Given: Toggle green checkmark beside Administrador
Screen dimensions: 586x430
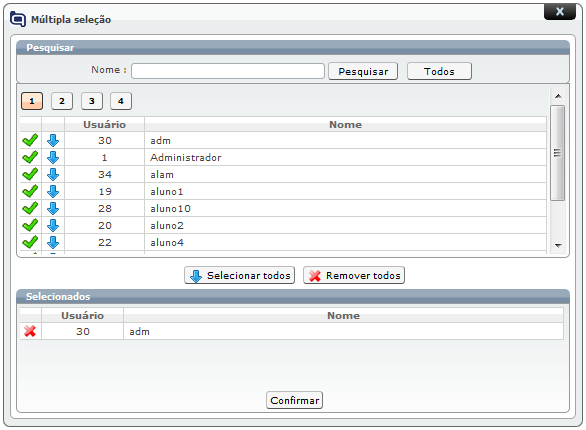Looking at the screenshot, I should [x=30, y=157].
